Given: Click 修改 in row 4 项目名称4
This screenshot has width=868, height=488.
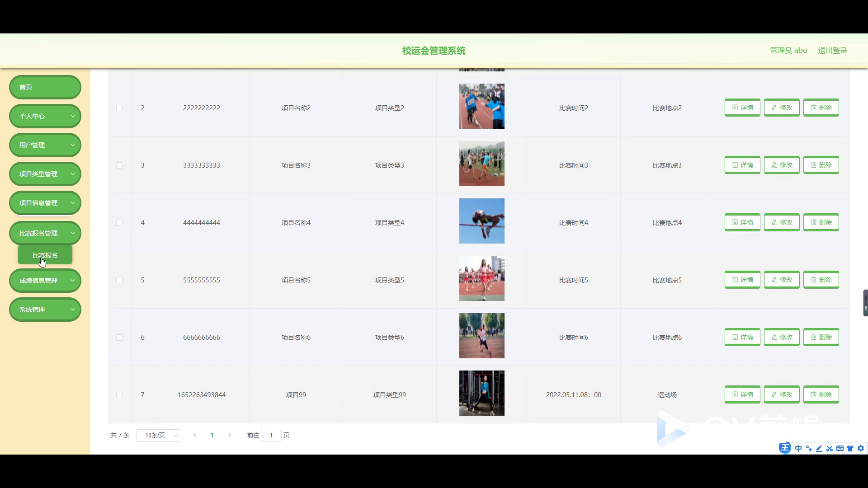Looking at the screenshot, I should [782, 222].
